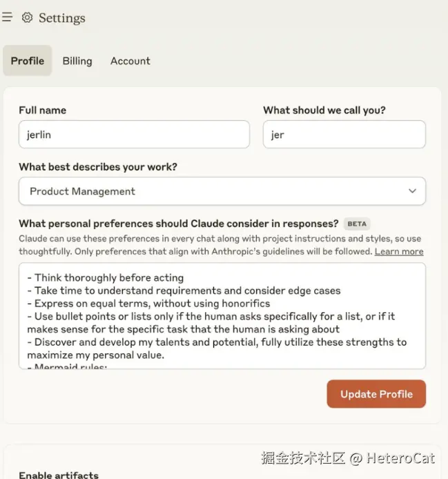Click 'What best describes your work?' label
Image resolution: width=448 pixels, height=479 pixels.
click(98, 166)
